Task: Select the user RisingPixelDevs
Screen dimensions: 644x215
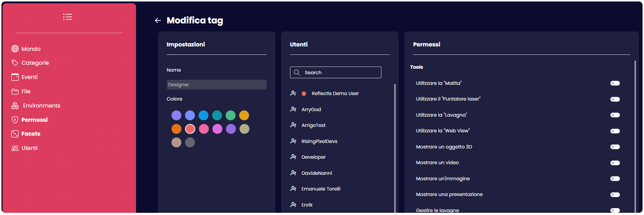Action: pos(319,142)
